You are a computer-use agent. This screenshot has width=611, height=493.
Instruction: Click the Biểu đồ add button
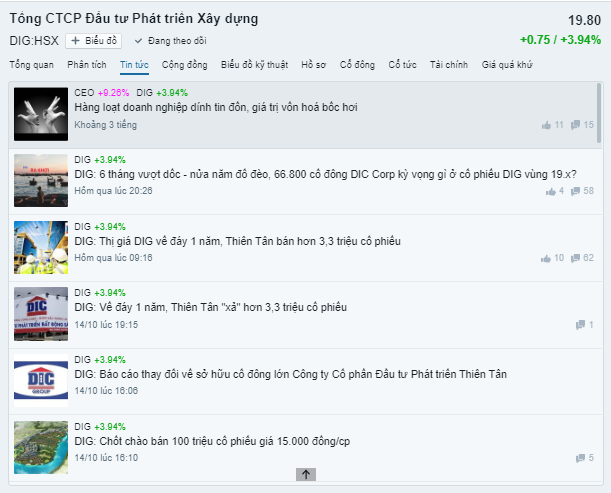94,41
